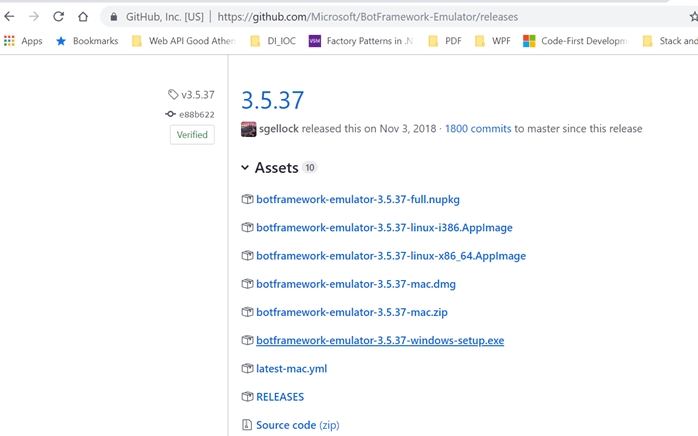
Task: Open sgellock's profile link
Action: pos(279,129)
